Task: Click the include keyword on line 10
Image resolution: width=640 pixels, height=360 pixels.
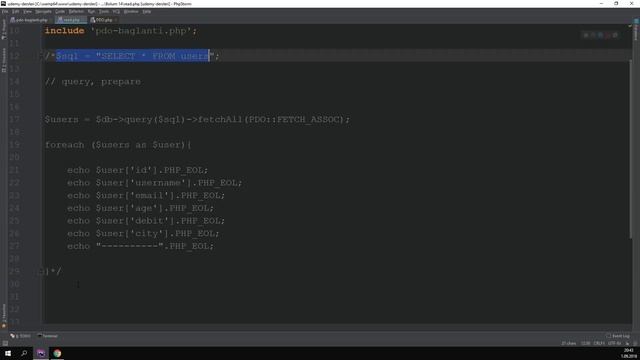Action: pyautogui.click(x=64, y=31)
